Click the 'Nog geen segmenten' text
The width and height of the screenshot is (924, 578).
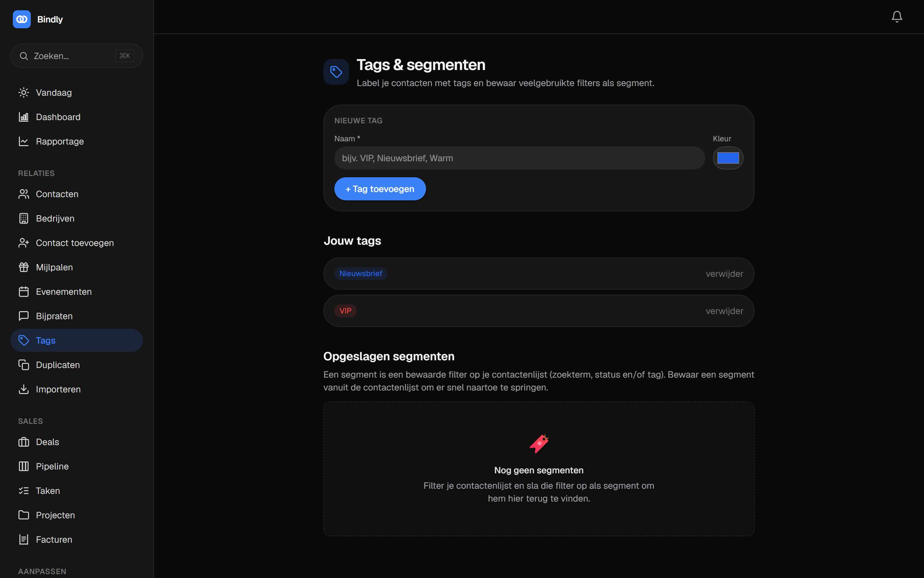click(x=539, y=470)
